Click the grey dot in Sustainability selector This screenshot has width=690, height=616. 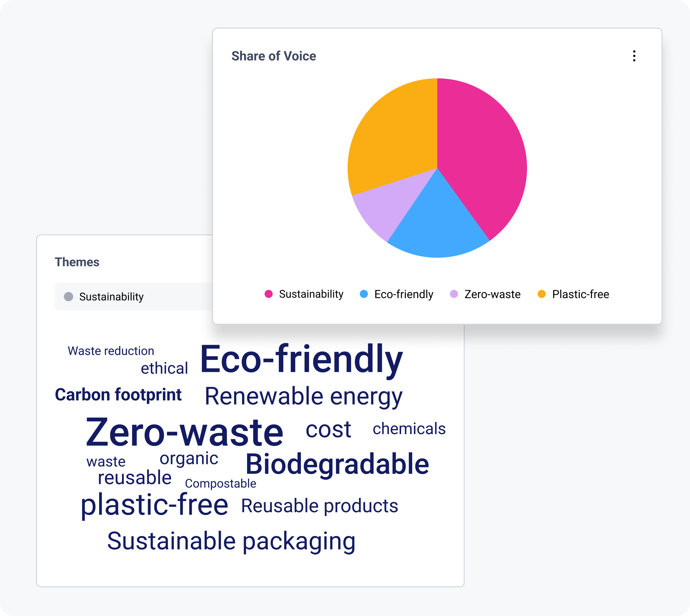(69, 297)
